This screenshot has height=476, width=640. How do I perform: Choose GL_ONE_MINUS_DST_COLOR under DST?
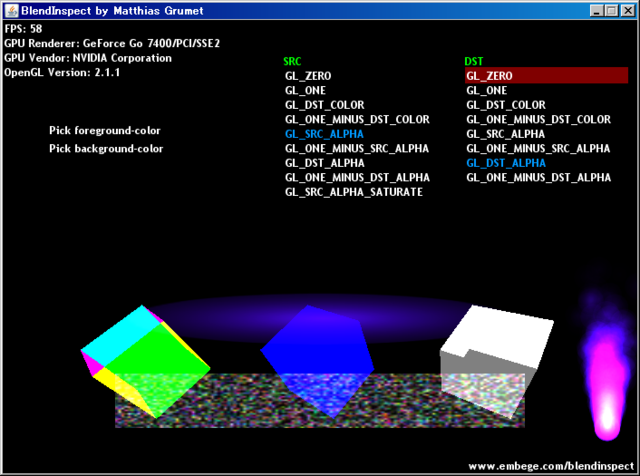[x=538, y=120]
